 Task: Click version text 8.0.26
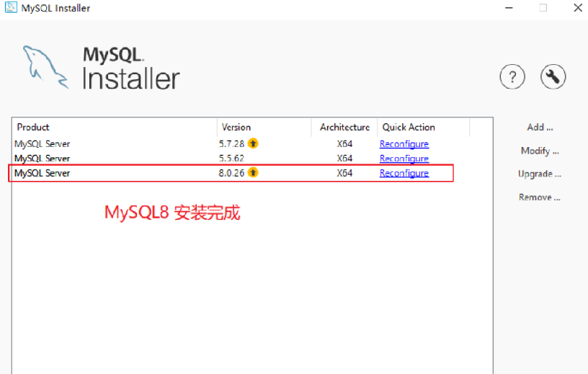pyautogui.click(x=231, y=173)
